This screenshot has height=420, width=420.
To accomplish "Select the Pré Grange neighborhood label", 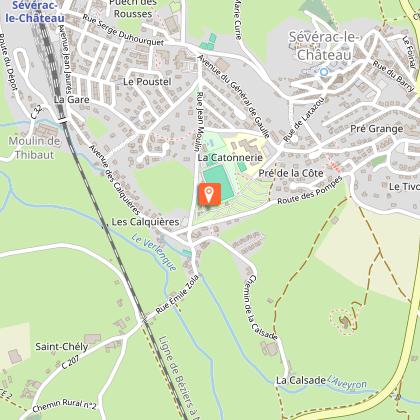I will (377, 129).
